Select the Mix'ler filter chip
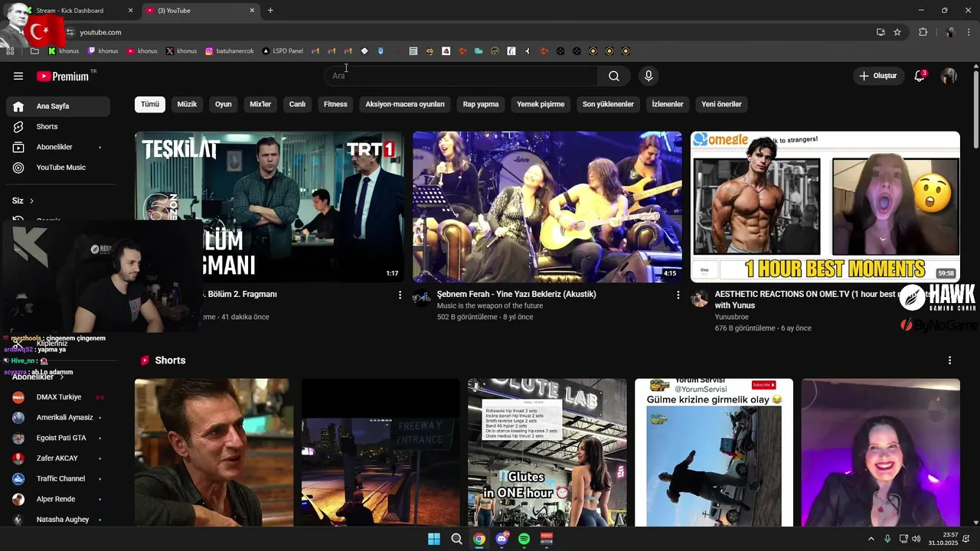This screenshot has width=980, height=551. pyautogui.click(x=260, y=104)
